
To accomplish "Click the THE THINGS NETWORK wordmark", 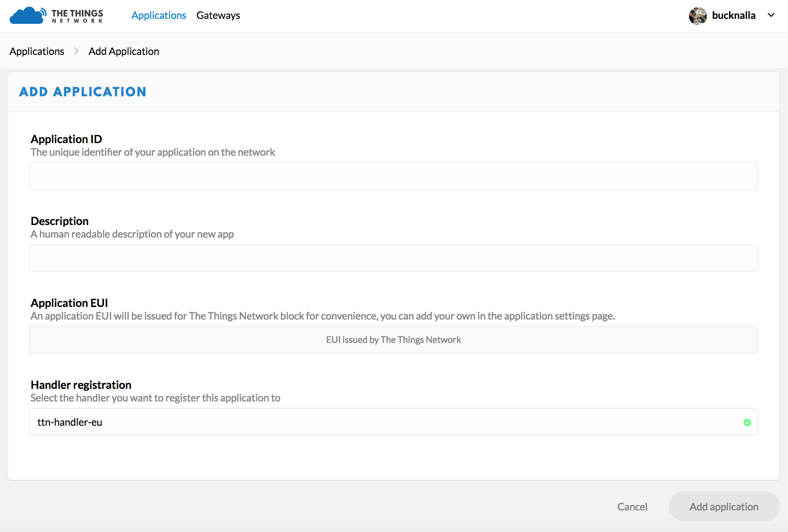I will [x=77, y=16].
